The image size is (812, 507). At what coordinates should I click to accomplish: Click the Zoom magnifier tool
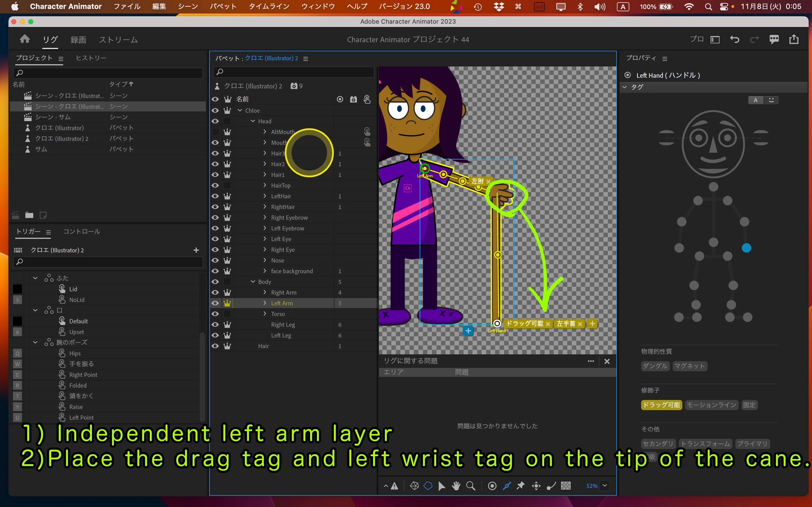click(470, 486)
